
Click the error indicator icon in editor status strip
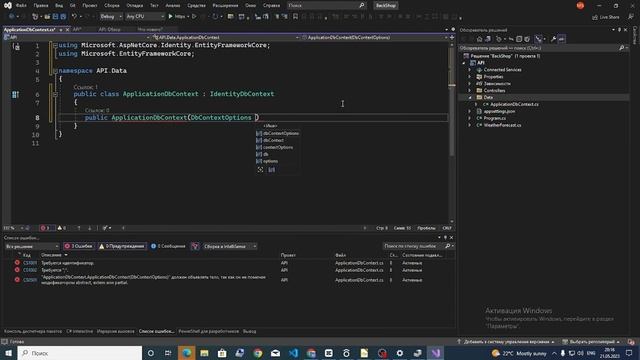(x=43, y=228)
